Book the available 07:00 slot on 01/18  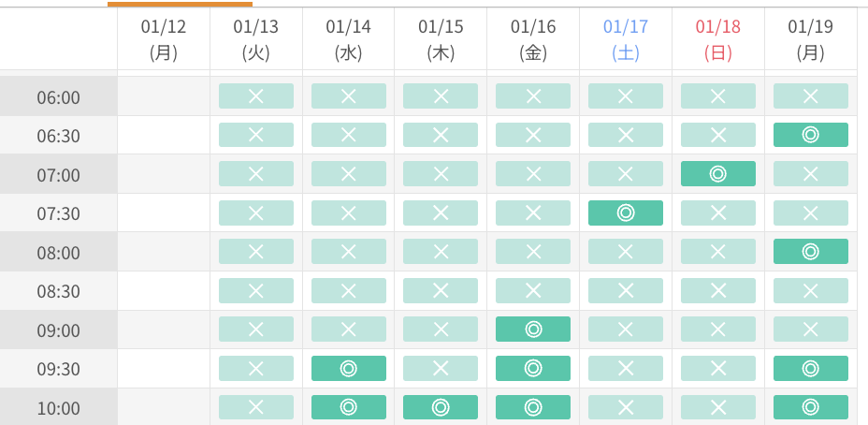pyautogui.click(x=717, y=174)
